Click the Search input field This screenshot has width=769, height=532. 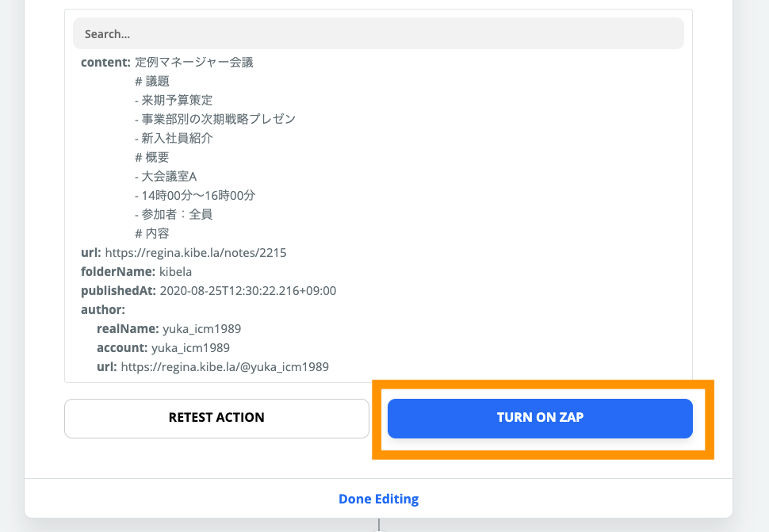coord(378,34)
